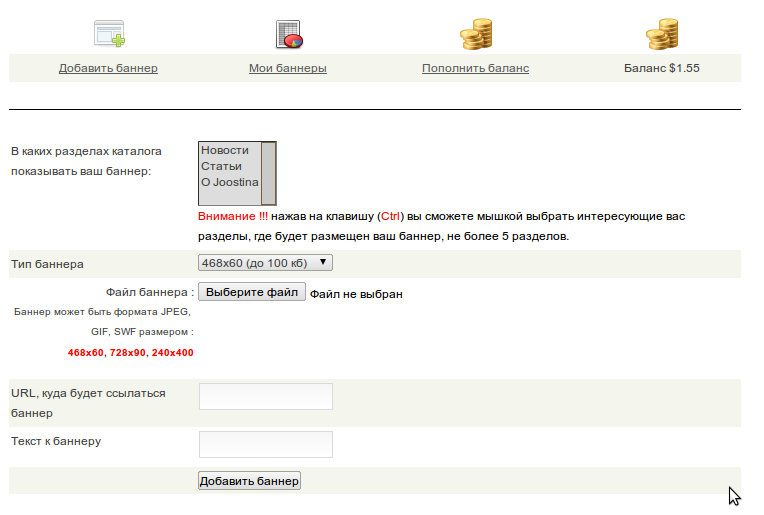Open the banner type dropdown 468x60
This screenshot has height=515, width=764.
tap(265, 263)
